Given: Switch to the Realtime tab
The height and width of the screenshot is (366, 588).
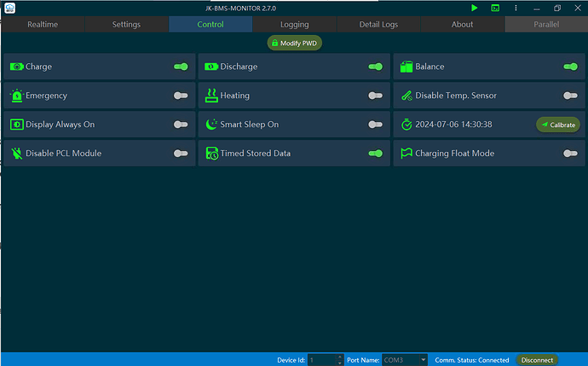Looking at the screenshot, I should (x=43, y=25).
